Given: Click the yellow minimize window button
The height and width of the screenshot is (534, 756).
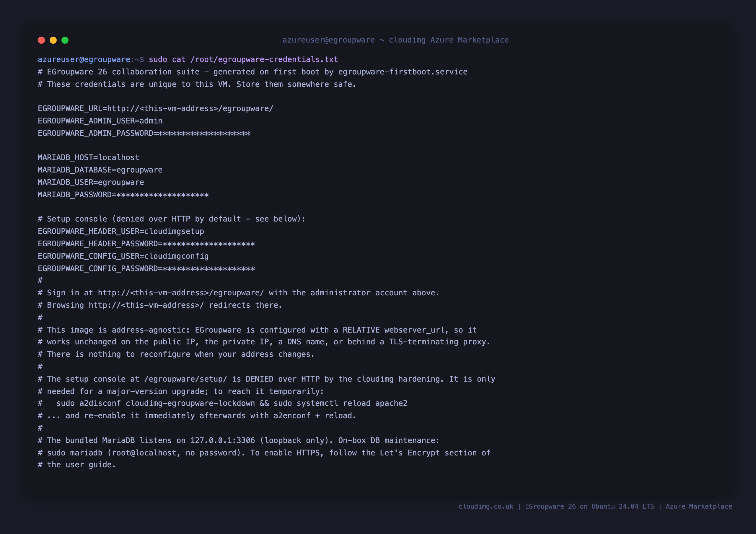Looking at the screenshot, I should tap(53, 40).
